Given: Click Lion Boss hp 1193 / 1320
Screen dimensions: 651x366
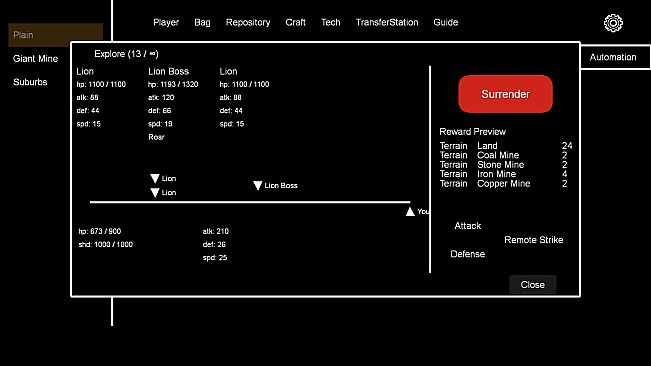Looking at the screenshot, I should 173,84.
